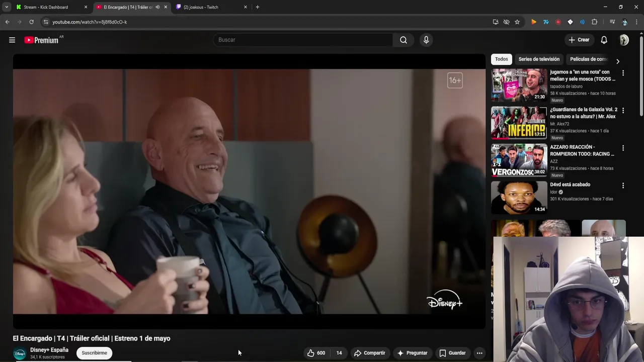The width and height of the screenshot is (644, 362).
Task: Open options for AZZARO REACCIÓN video
Action: click(623, 148)
